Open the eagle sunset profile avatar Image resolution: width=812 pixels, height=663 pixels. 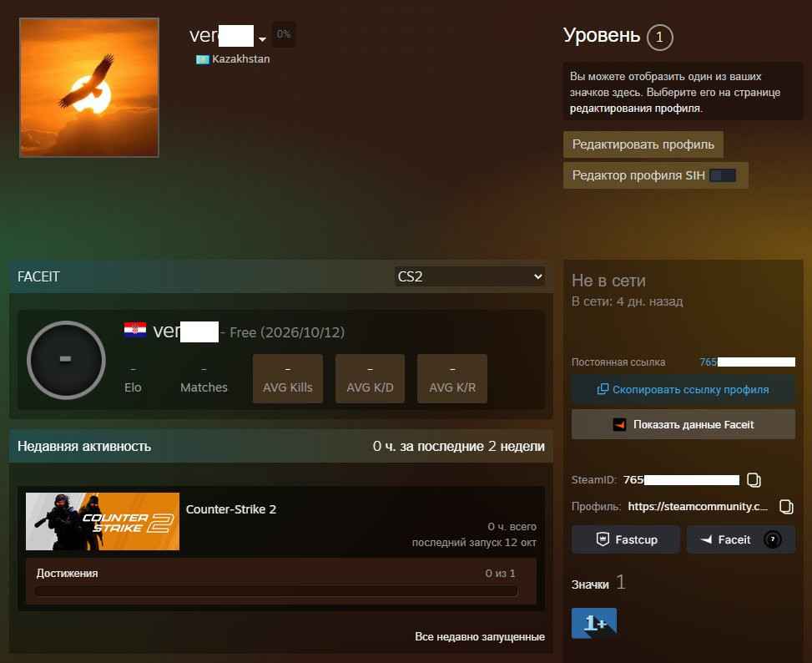pyautogui.click(x=89, y=88)
